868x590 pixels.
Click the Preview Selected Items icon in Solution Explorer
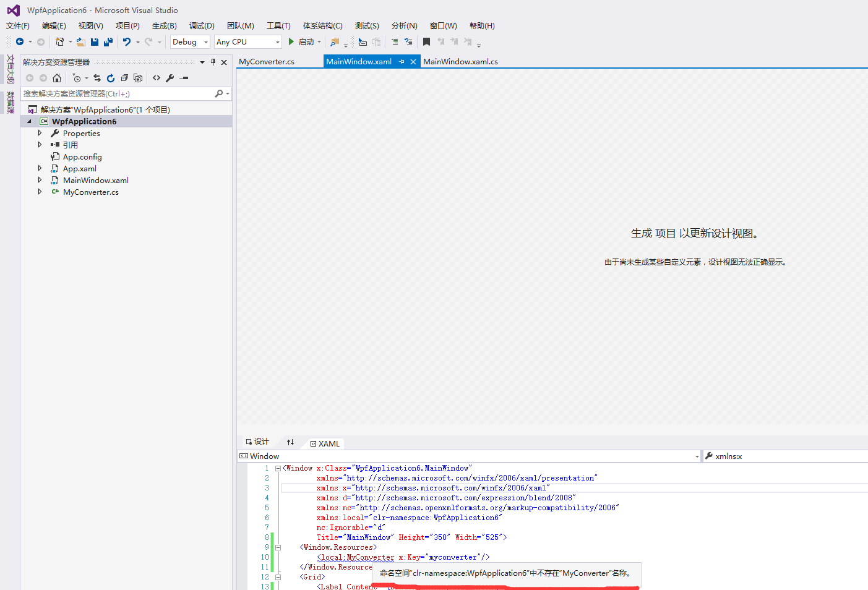pos(184,78)
